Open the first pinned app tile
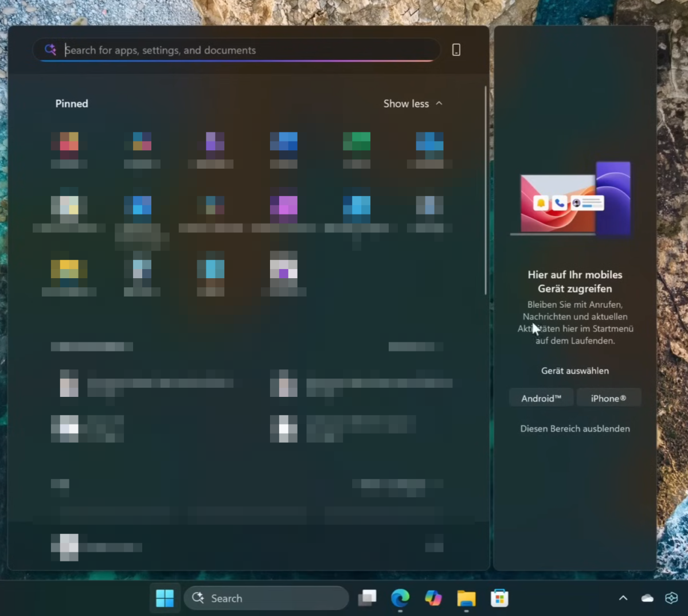This screenshot has width=688, height=616. click(x=69, y=148)
